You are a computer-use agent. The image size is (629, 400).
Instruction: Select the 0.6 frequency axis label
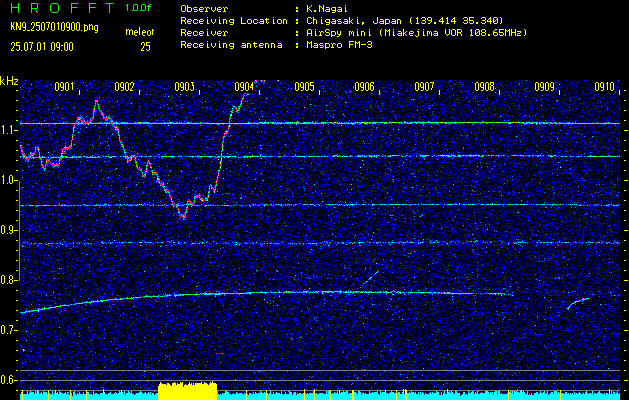coord(7,380)
